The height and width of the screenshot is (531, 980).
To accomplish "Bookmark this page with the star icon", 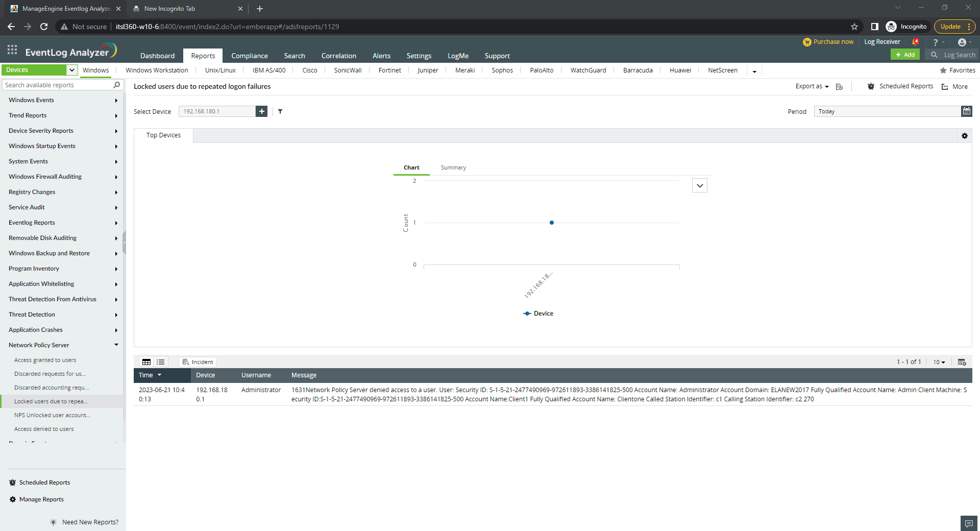I will [854, 27].
